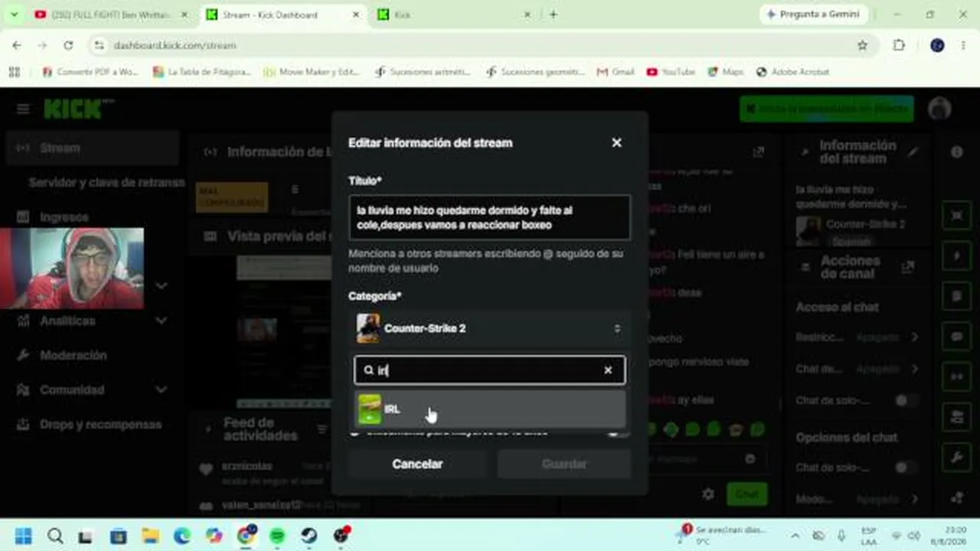
Task: Open the Gmail bookmark
Action: click(615, 72)
